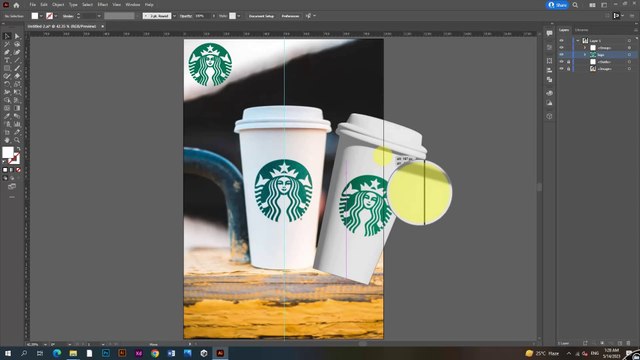This screenshot has width=640, height=360.
Task: Switch to the Libraries tab
Action: point(581,30)
